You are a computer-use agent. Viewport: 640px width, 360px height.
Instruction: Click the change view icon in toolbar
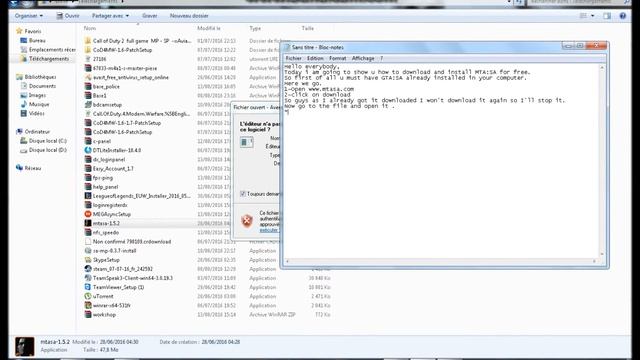click(583, 16)
